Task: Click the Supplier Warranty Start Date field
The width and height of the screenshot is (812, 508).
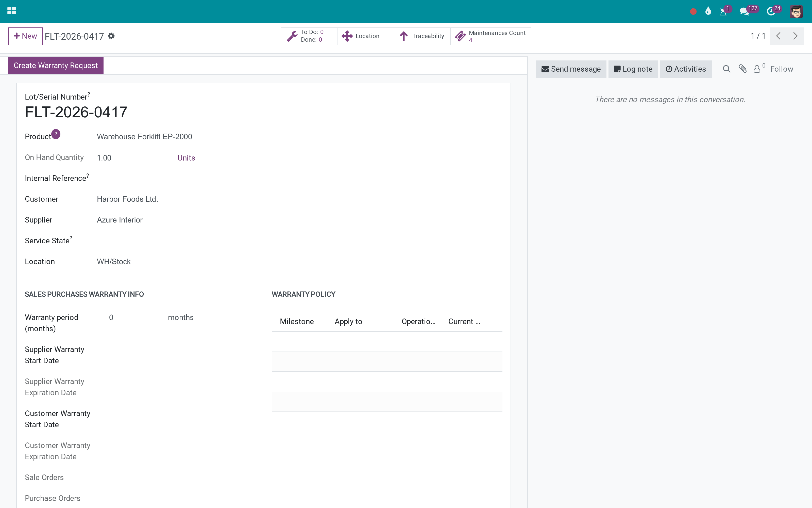Action: point(182,350)
